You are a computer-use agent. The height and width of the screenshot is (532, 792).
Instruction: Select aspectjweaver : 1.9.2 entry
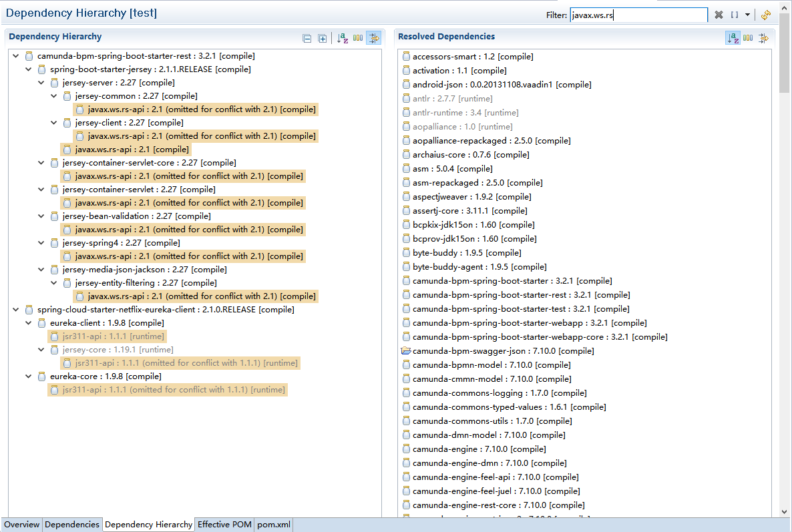pyautogui.click(x=467, y=197)
